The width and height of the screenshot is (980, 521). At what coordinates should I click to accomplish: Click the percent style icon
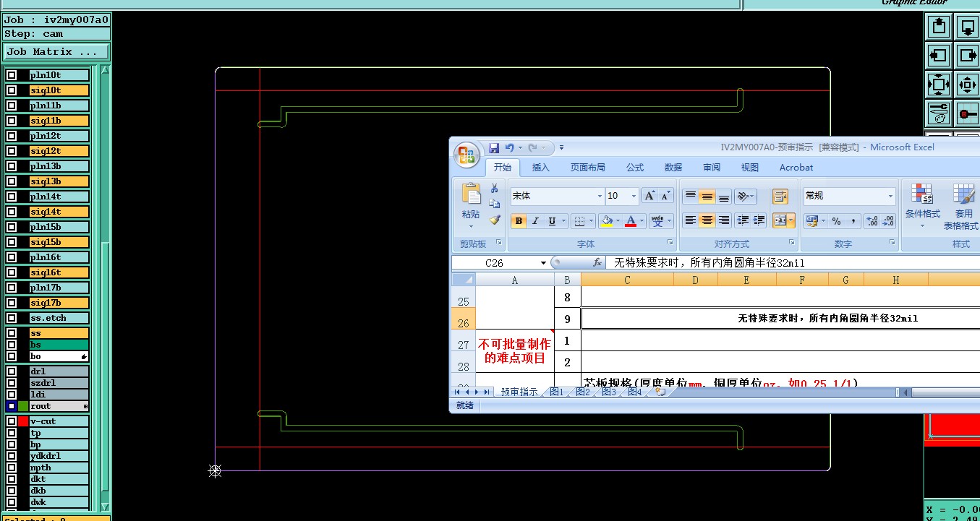(836, 221)
